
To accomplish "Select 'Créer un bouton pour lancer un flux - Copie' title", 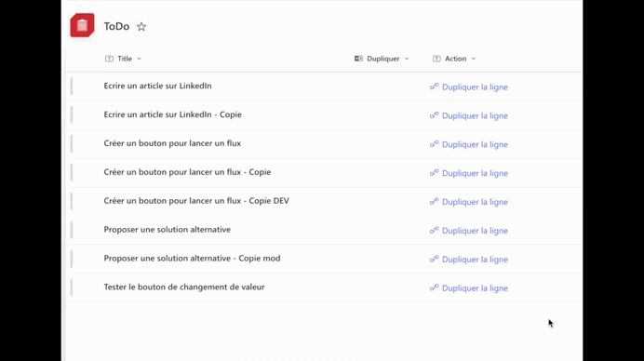I will (x=187, y=172).
